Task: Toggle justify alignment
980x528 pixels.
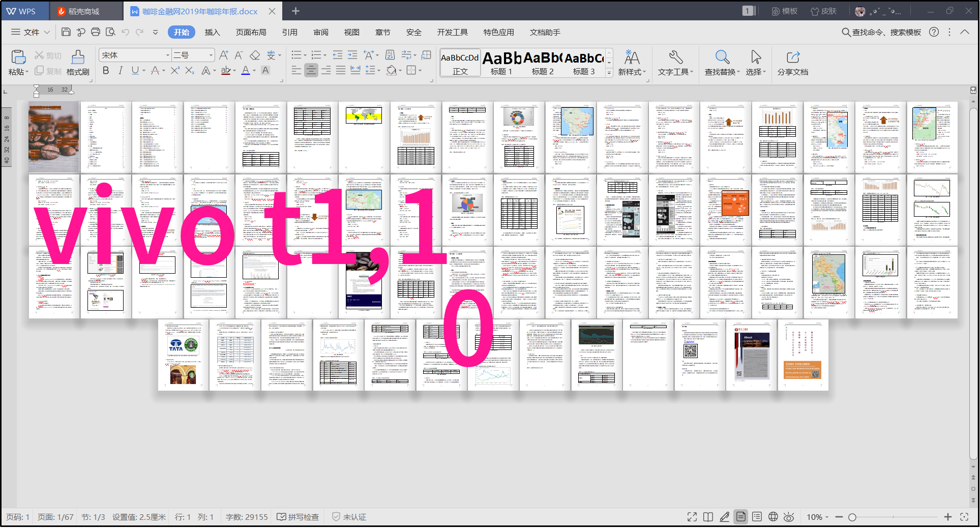Action: coord(341,71)
